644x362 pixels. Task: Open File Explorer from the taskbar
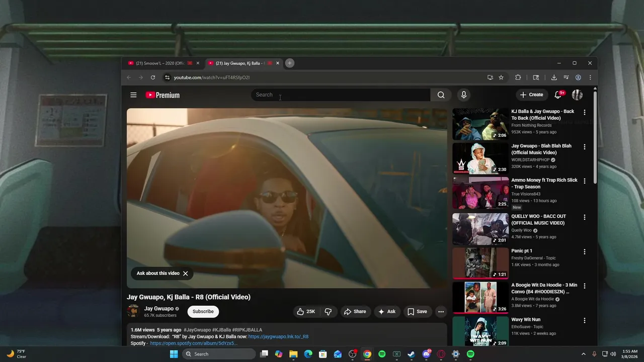[x=293, y=354]
